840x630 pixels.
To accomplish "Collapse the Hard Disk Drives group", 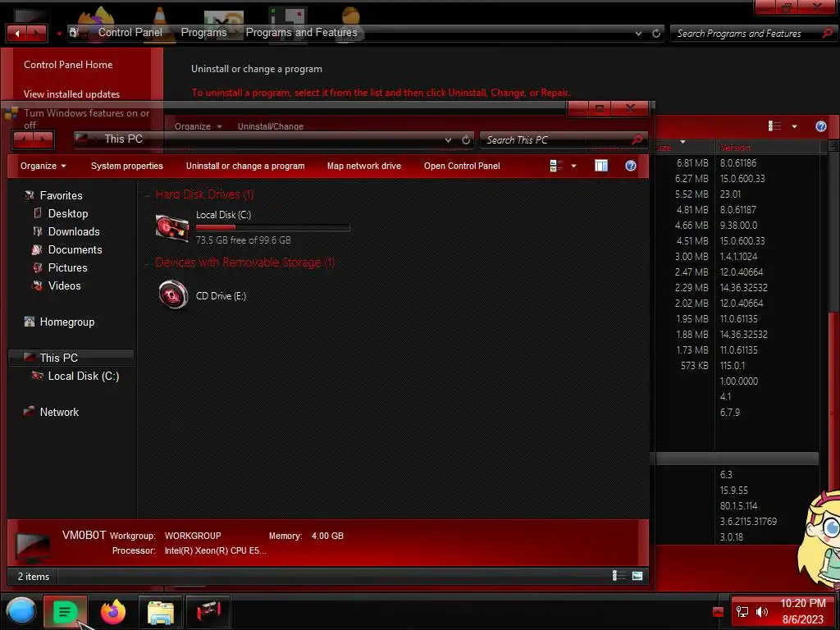I will (x=147, y=195).
